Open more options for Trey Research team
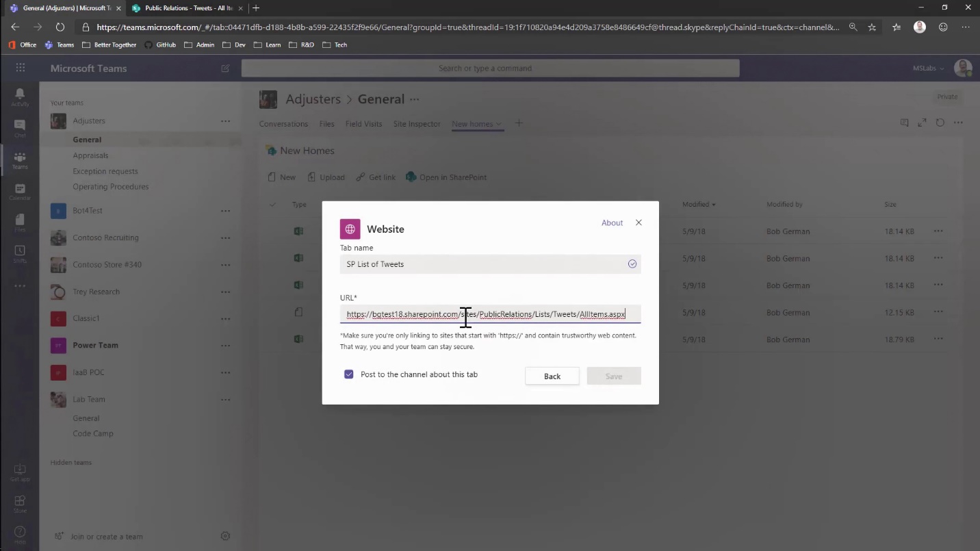This screenshot has height=551, width=980. coord(225,292)
